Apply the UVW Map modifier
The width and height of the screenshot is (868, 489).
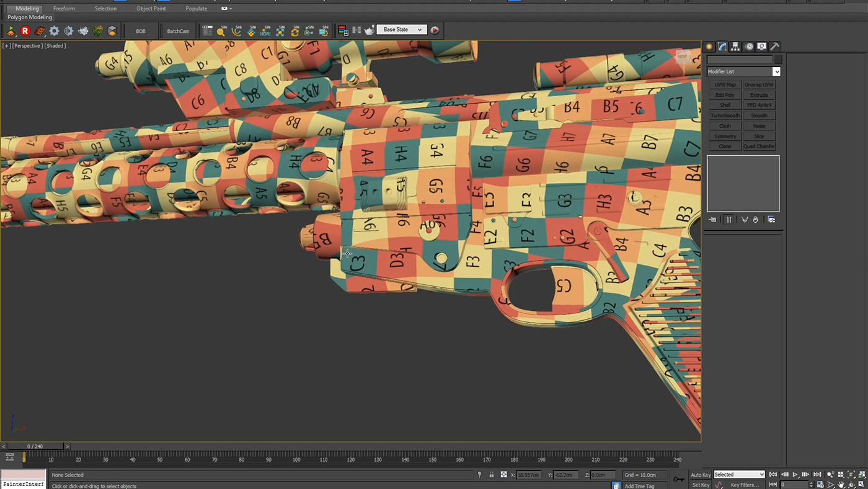725,85
